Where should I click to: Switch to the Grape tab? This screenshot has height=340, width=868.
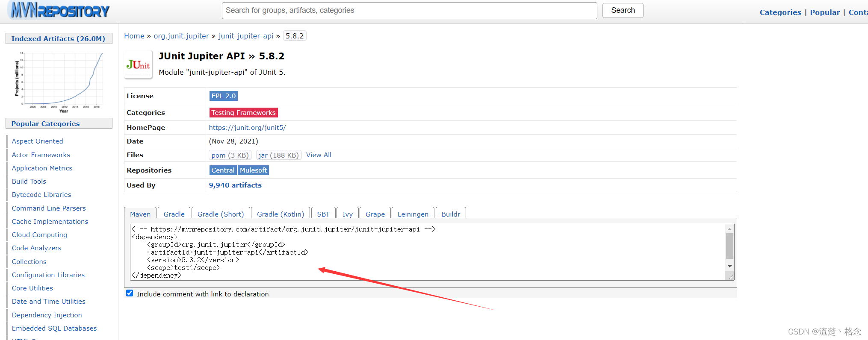[375, 214]
